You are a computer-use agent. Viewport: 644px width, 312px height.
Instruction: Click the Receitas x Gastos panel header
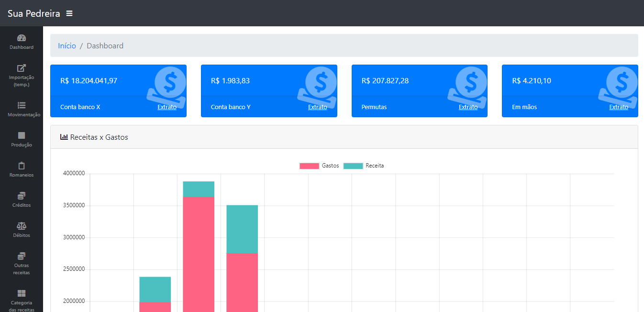(x=99, y=137)
